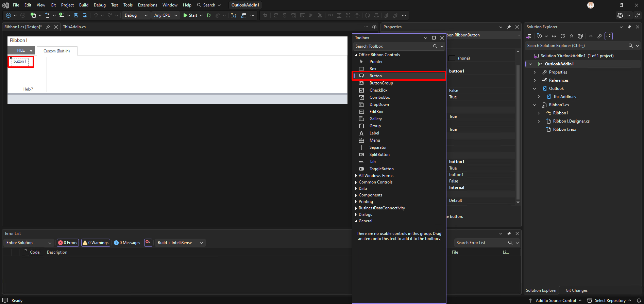Collapse the Office Ribbon Controls group

(356, 55)
